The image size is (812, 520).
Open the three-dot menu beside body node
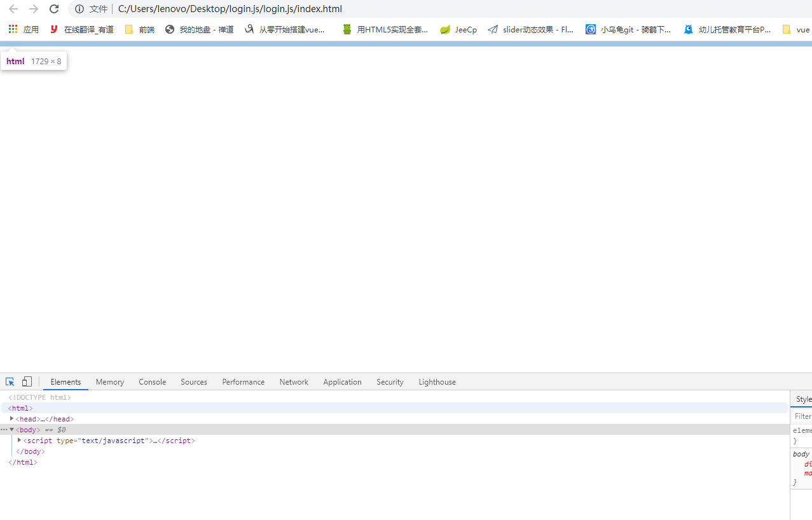pyautogui.click(x=4, y=430)
